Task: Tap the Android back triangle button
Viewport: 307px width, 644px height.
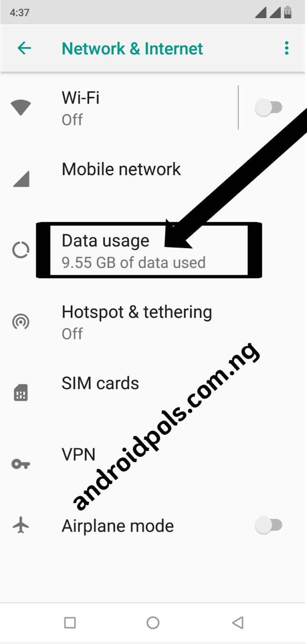Action: [238, 623]
